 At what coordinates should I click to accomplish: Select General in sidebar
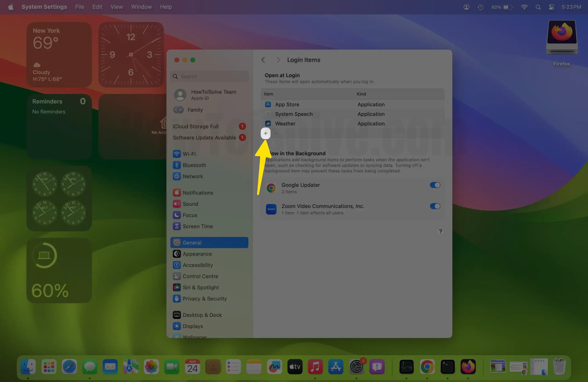(209, 243)
